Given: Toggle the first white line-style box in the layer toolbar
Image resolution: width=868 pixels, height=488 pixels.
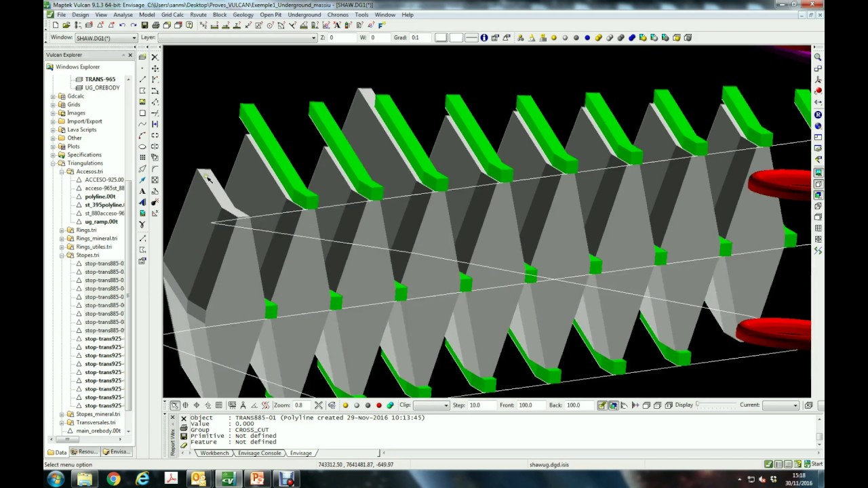Looking at the screenshot, I should tap(441, 38).
